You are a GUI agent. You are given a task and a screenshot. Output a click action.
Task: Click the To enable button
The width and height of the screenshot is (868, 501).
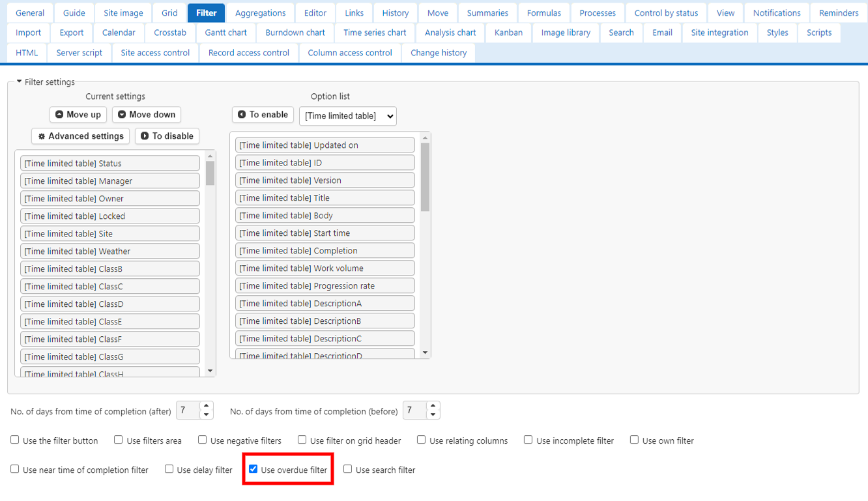[263, 115]
